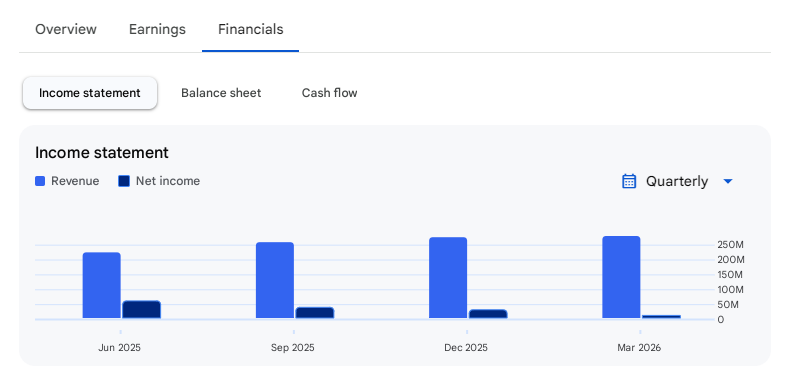
Task: Click the Sep 2025 axis label
Action: (293, 348)
